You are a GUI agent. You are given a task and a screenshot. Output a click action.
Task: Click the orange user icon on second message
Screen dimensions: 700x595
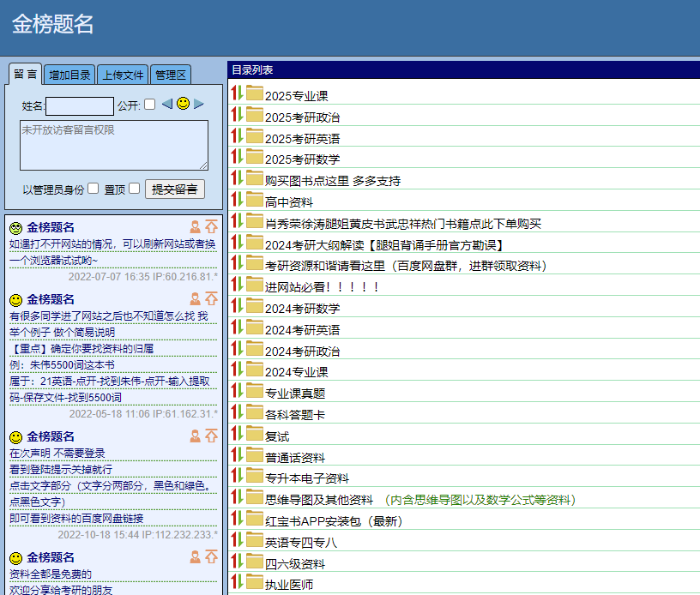pos(195,298)
